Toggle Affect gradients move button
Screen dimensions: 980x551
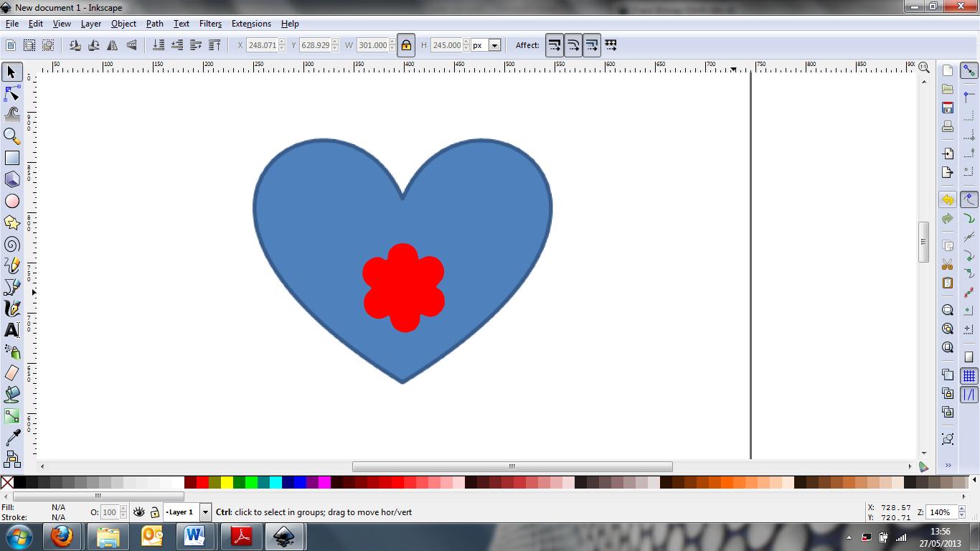click(592, 45)
